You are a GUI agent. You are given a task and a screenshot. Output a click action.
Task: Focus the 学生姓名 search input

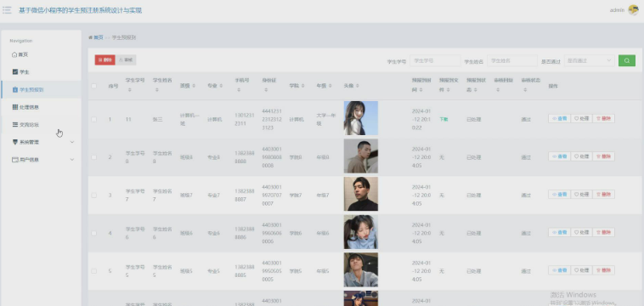click(x=512, y=60)
